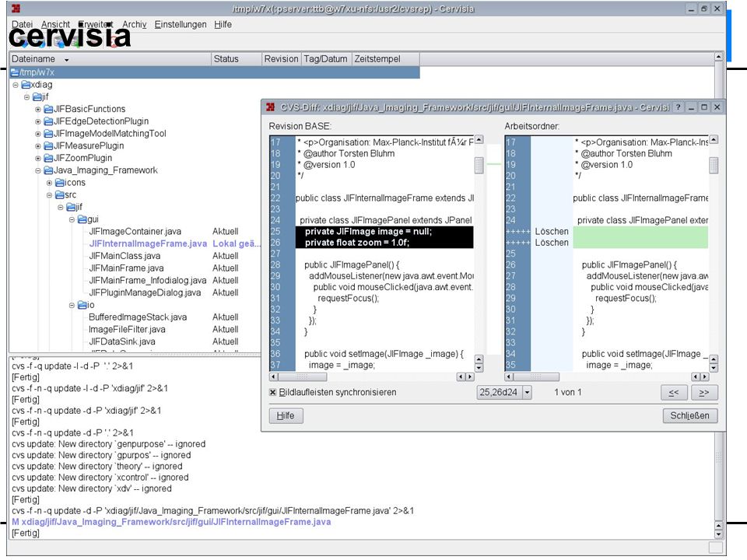Collapse the jif node under xdiag
The width and height of the screenshot is (747, 560).
[26, 97]
